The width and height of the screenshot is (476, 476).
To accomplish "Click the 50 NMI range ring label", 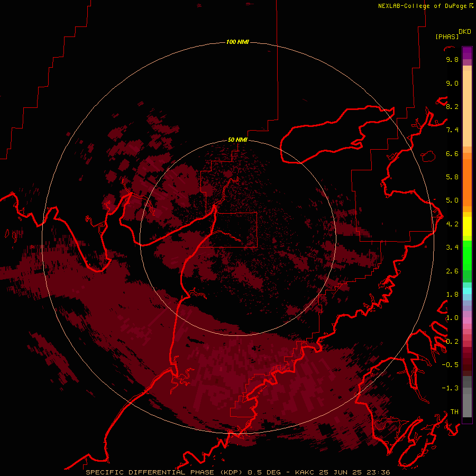I will click(237, 140).
